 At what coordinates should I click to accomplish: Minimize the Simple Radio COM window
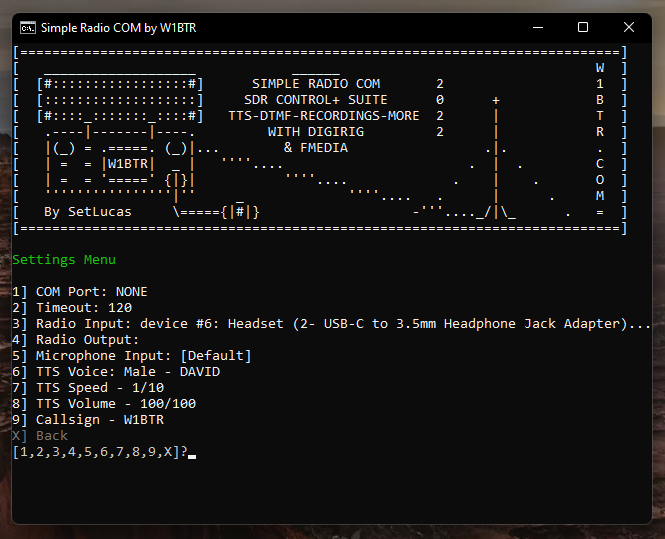point(538,28)
